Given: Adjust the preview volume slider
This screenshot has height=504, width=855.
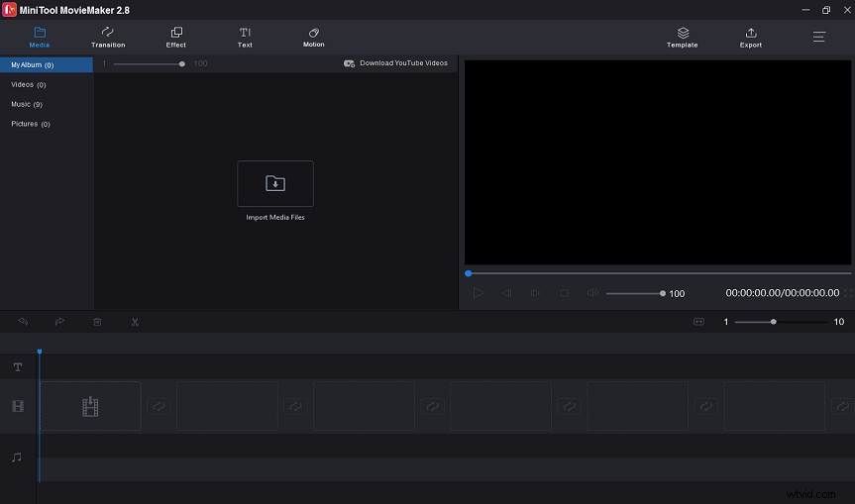Looking at the screenshot, I should click(636, 294).
